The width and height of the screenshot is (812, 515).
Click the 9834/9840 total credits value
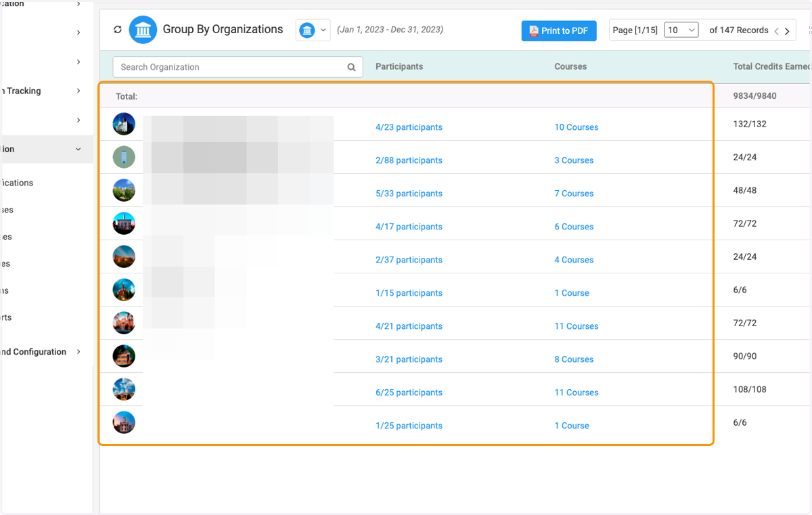click(754, 96)
